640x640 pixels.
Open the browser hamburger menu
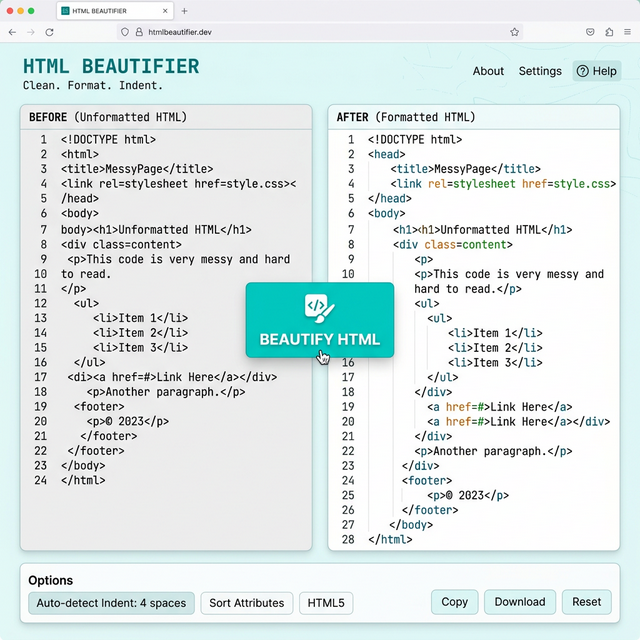coord(628,32)
